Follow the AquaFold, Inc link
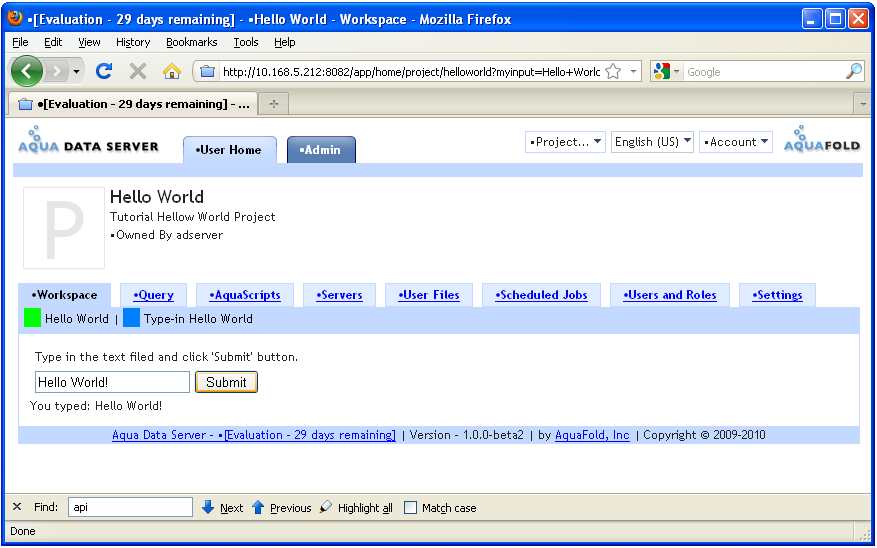Screen dimensions: 877x548 (x=592, y=435)
